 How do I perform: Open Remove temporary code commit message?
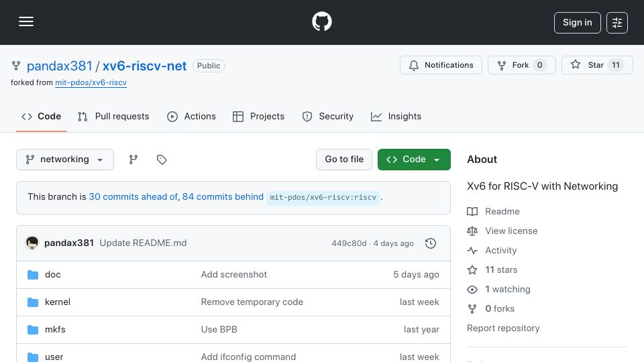pyautogui.click(x=252, y=302)
